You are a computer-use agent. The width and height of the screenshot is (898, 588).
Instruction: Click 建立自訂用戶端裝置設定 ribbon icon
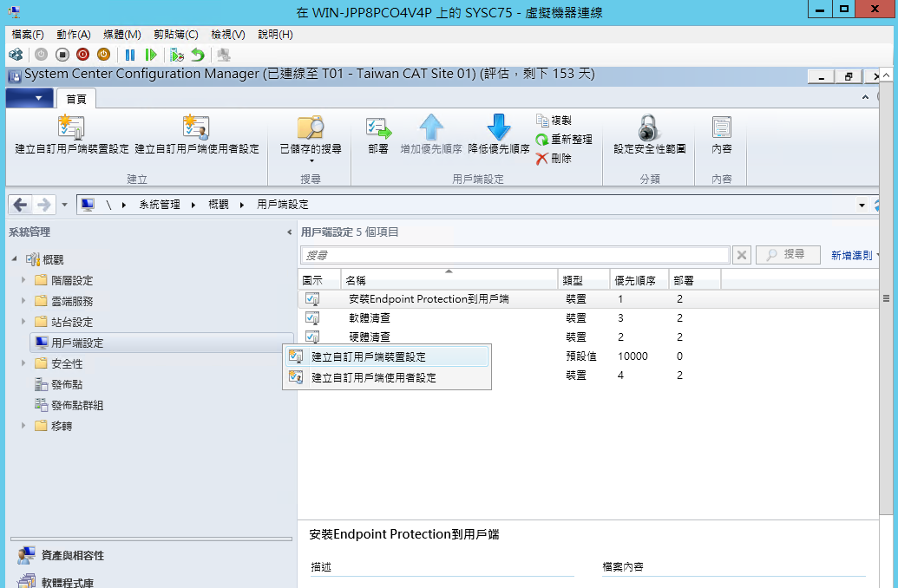[72, 127]
